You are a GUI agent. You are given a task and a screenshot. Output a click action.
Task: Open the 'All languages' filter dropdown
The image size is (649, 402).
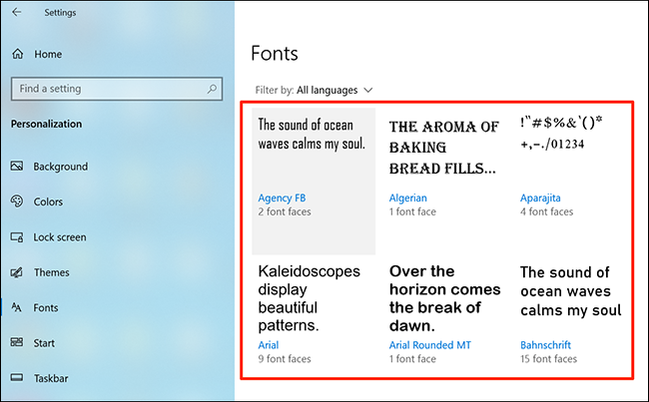click(x=329, y=90)
